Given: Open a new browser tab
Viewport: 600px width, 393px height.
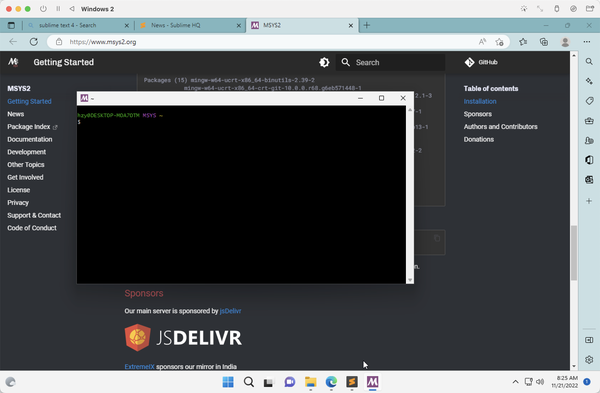Looking at the screenshot, I should pyautogui.click(x=367, y=25).
